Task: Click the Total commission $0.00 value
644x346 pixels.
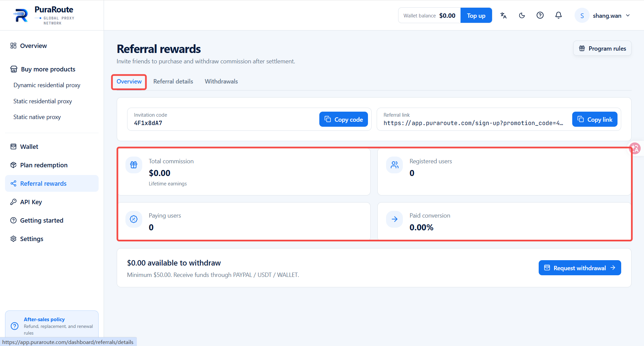Action: pos(160,173)
